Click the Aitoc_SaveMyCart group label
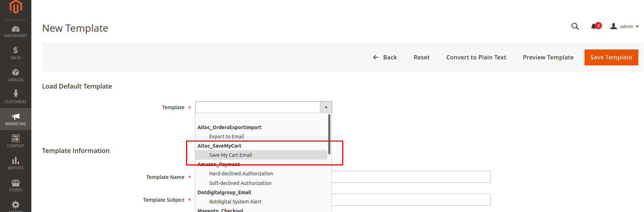Viewport: 644px width, 212px height. pos(220,146)
